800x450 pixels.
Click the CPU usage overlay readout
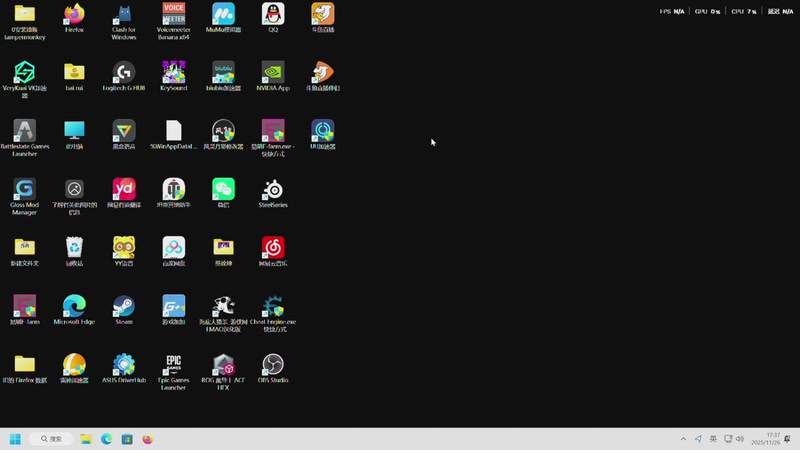(x=744, y=11)
